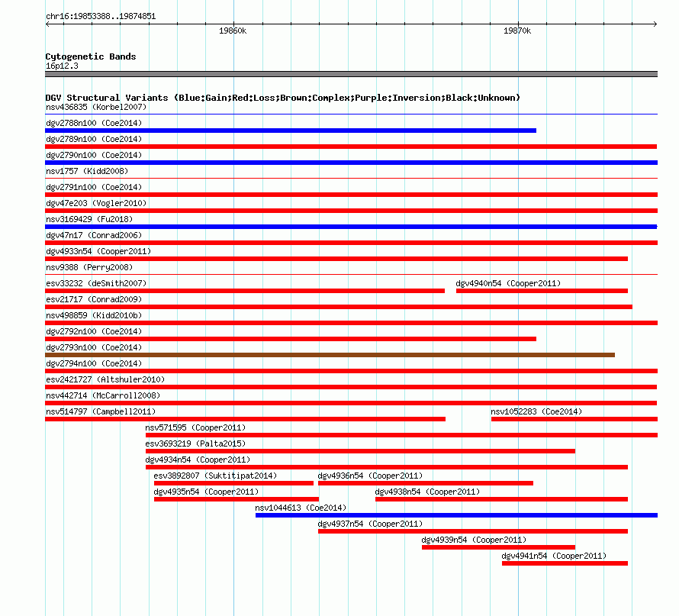Click esv33232 (deSmith2007) label

(x=96, y=283)
